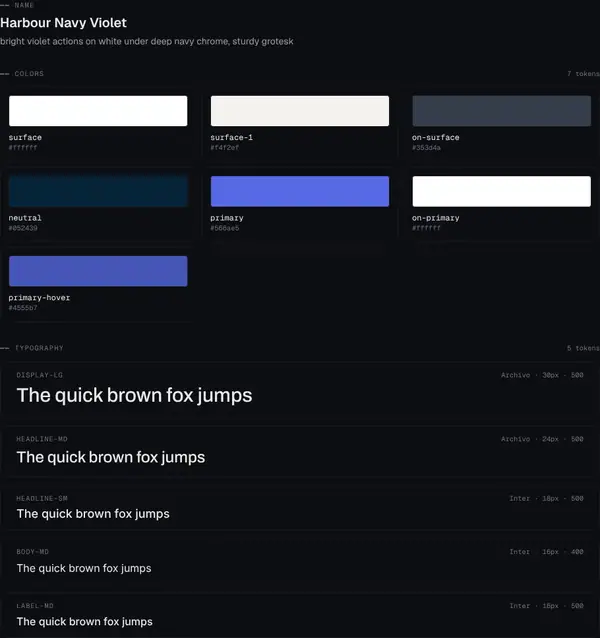This screenshot has width=600, height=638.
Task: Click the BODY-MD sample sentence
Action: [x=84, y=568]
